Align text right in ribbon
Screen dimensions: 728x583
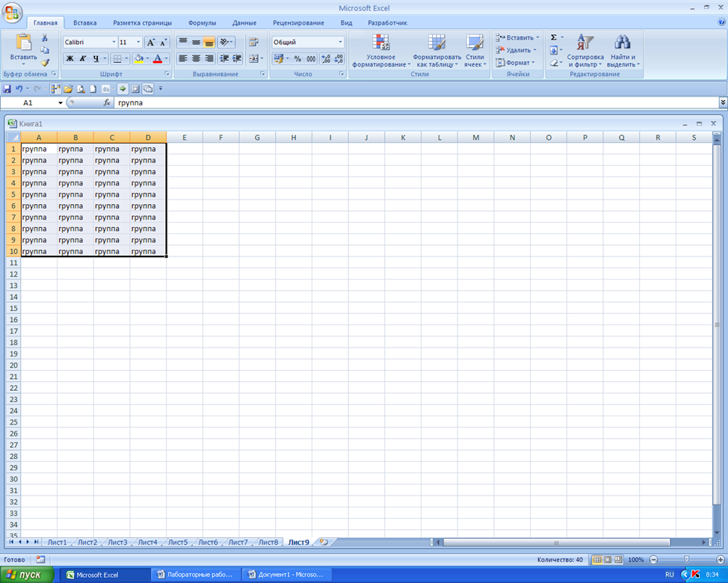[x=209, y=58]
